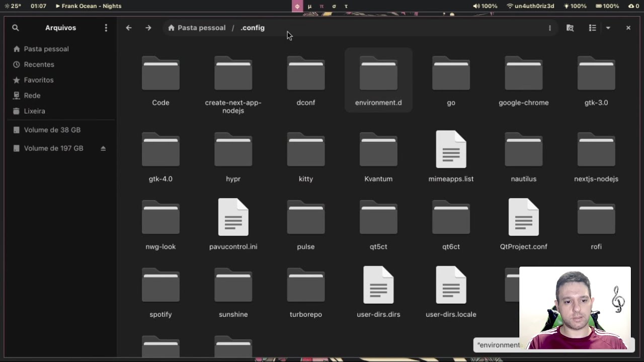Select the dconf folder

306,80
